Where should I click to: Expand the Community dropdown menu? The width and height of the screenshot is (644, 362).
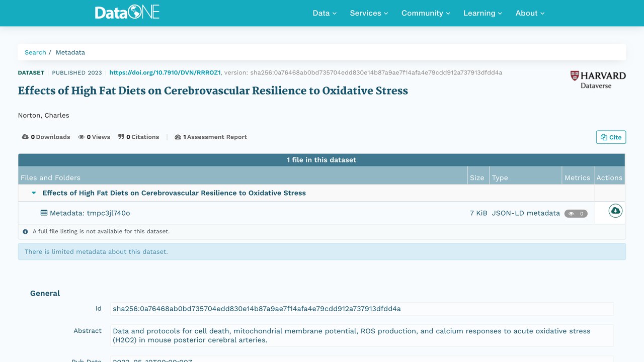point(426,13)
